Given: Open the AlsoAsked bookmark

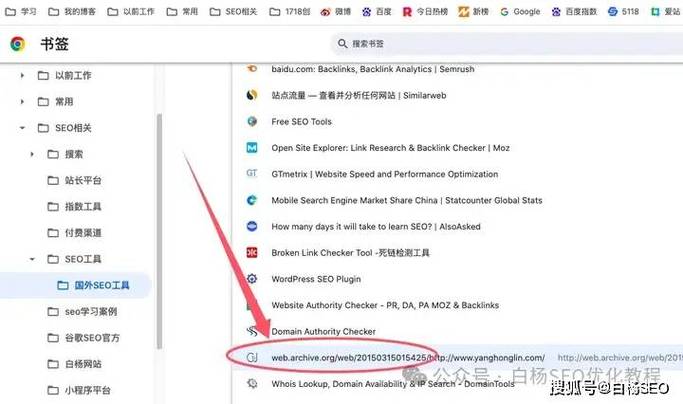Looking at the screenshot, I should [x=376, y=226].
